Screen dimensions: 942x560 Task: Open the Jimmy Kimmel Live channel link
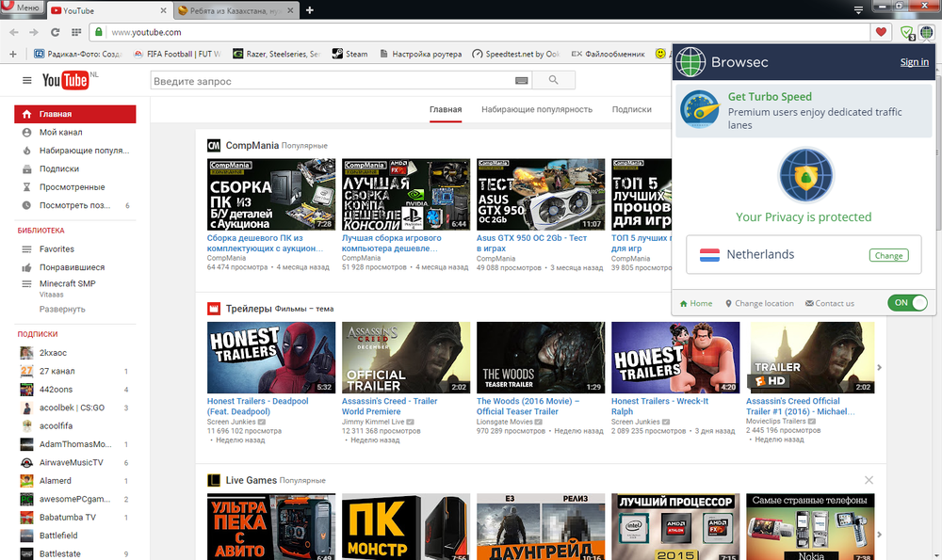373,422
